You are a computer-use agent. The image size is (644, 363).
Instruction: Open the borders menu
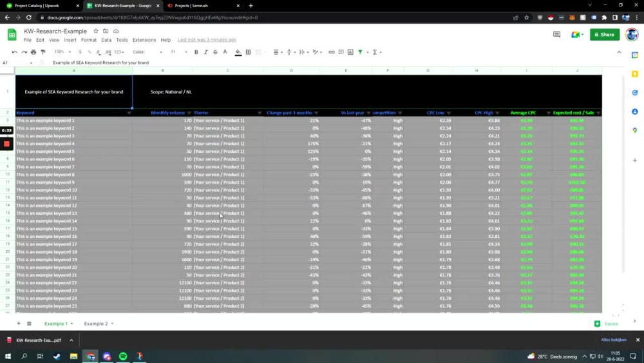[x=248, y=52]
